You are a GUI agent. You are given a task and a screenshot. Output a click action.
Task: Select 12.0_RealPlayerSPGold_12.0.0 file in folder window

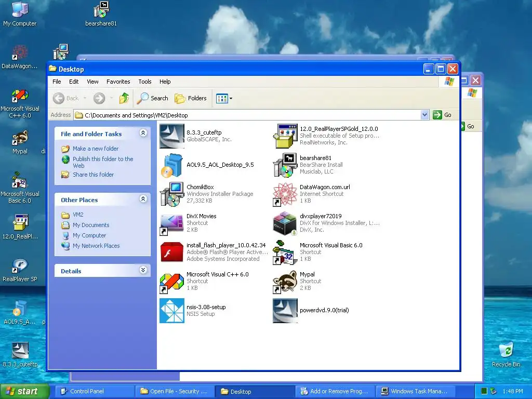click(285, 136)
